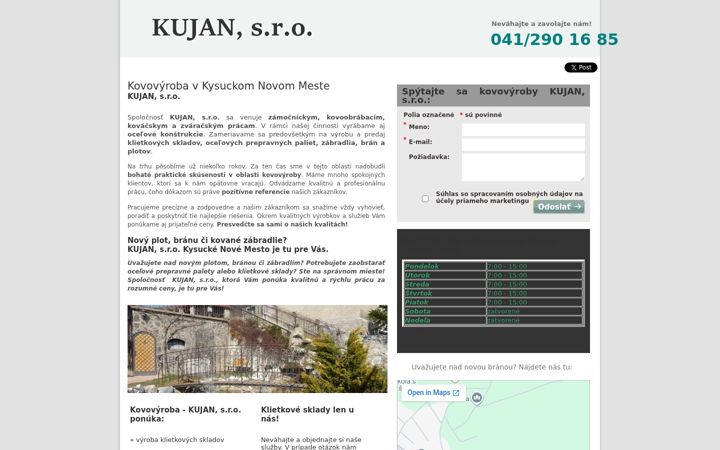Image resolution: width=720 pixels, height=450 pixels.
Task: Click the 'Neváhajte a zavolajte nám!' text
Action: (x=541, y=24)
